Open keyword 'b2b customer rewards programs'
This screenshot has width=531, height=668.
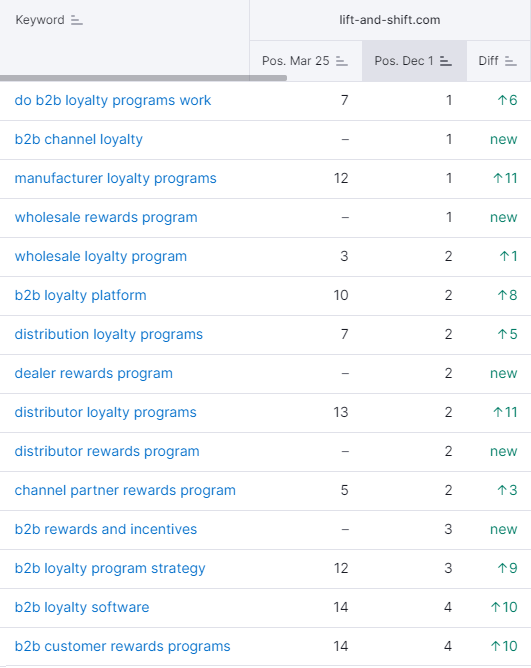pos(122,646)
